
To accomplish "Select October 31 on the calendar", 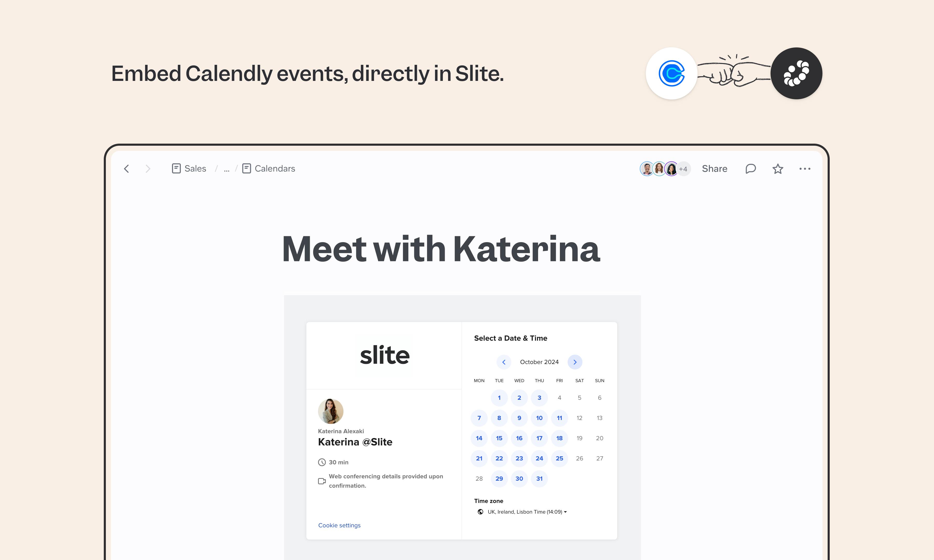I will click(x=539, y=479).
